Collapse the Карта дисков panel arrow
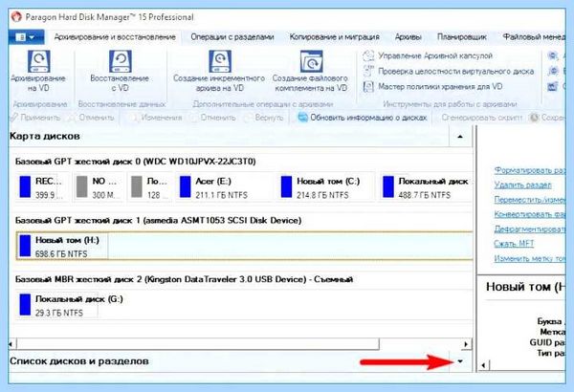The width and height of the screenshot is (574, 392). [x=460, y=137]
